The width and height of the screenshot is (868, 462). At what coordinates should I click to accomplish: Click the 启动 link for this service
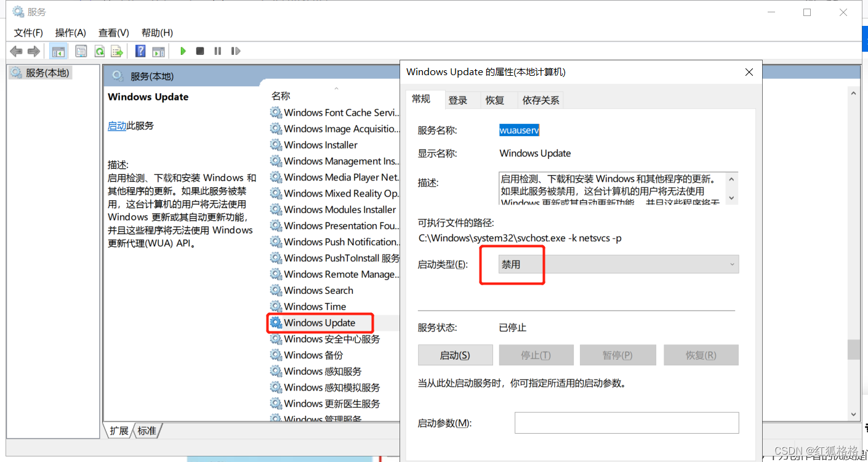[117, 126]
